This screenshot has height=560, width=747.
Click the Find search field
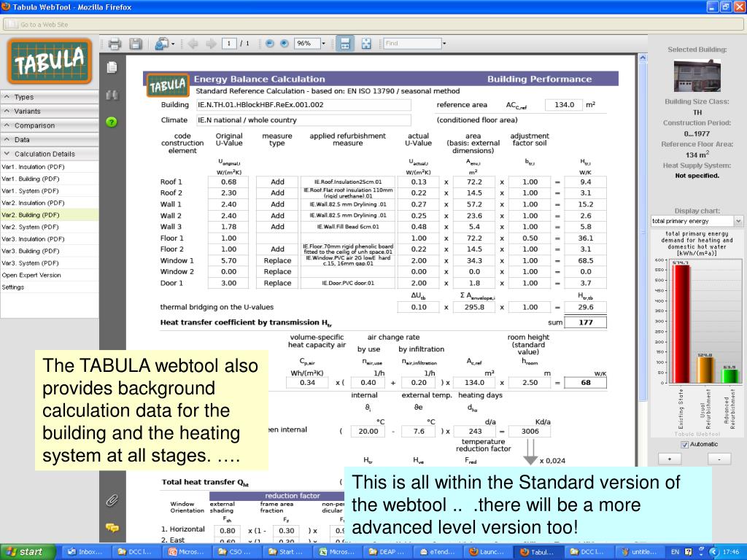(413, 43)
